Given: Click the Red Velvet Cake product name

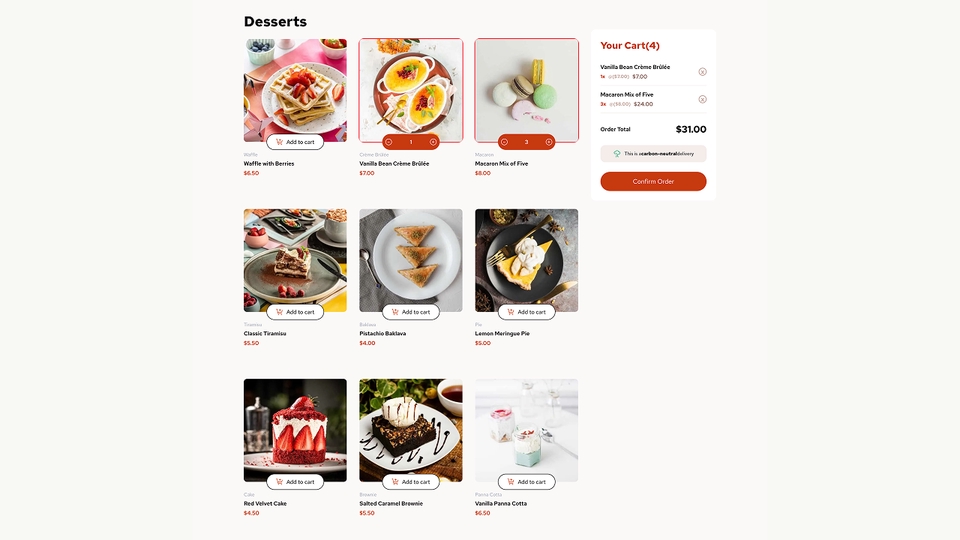Looking at the screenshot, I should pyautogui.click(x=265, y=503).
